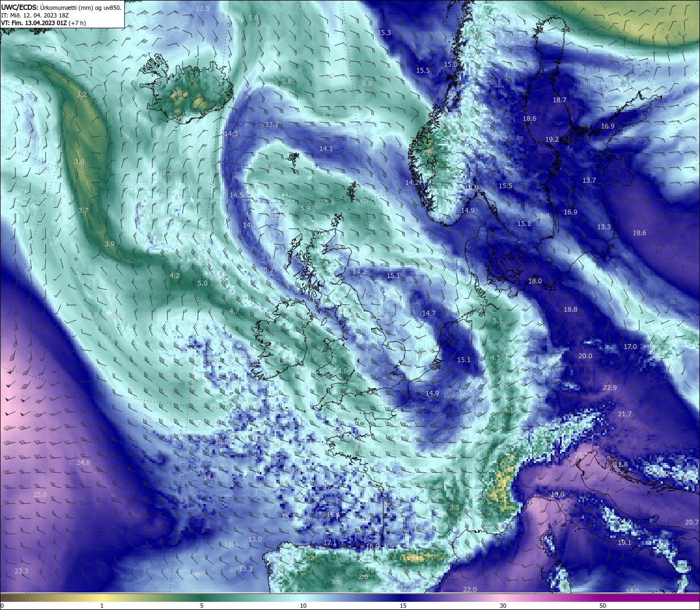Click the 17.0 map value
The image size is (700, 610).
point(630,347)
